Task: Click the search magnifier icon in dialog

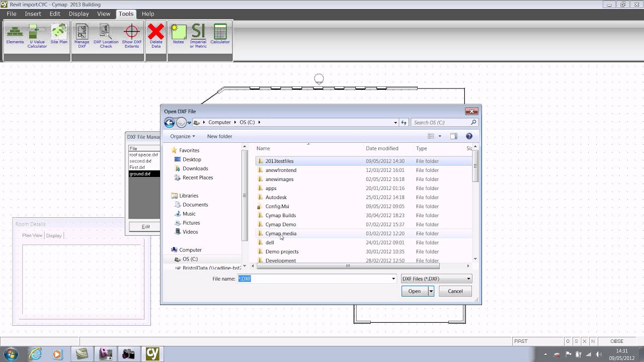Action: pos(473,122)
